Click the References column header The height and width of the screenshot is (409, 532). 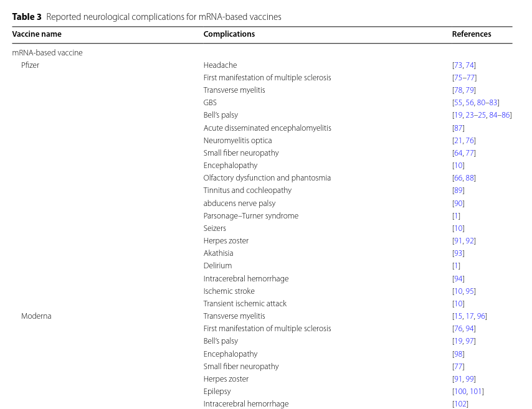[x=471, y=34]
